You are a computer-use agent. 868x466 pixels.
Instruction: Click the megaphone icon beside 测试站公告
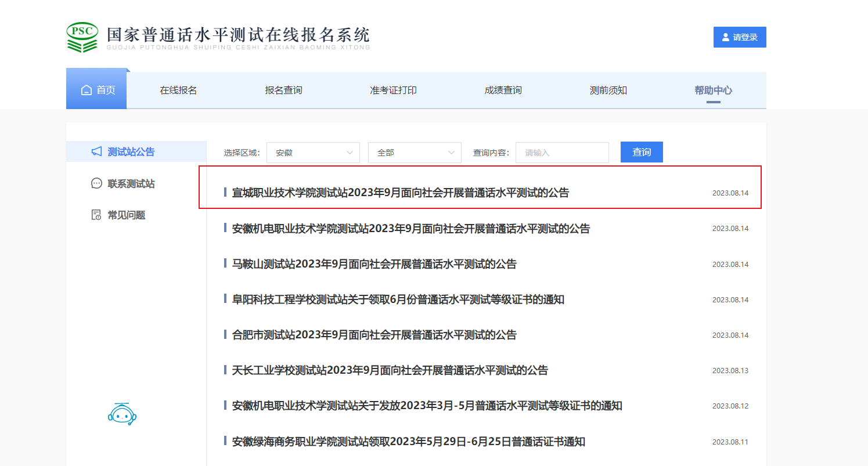(x=97, y=152)
